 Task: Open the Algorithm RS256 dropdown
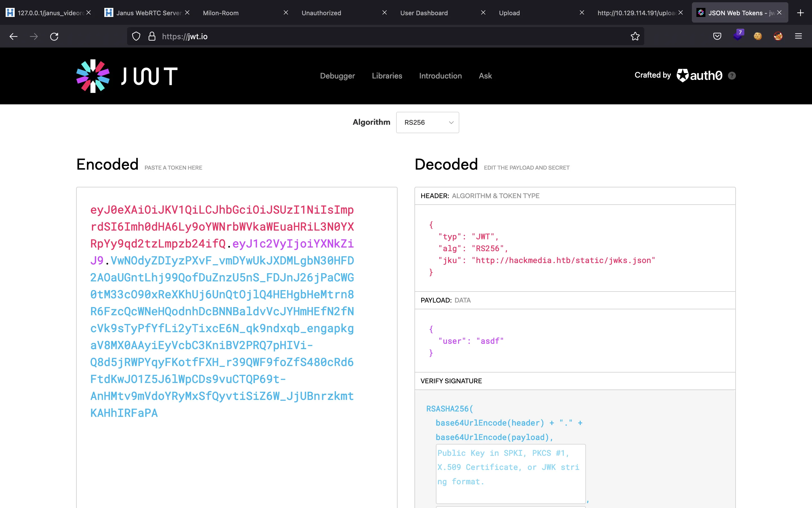point(427,122)
